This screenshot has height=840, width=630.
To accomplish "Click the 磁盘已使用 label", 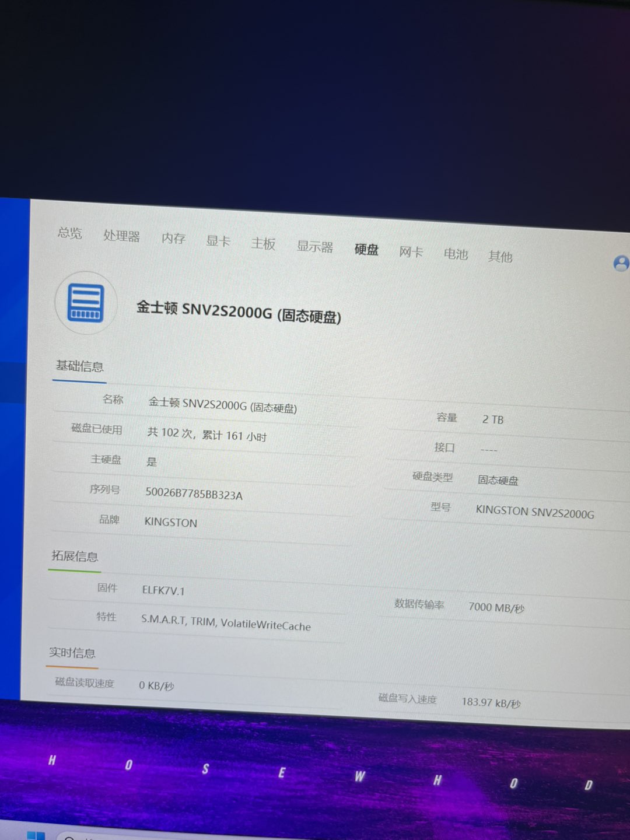I will click(97, 429).
